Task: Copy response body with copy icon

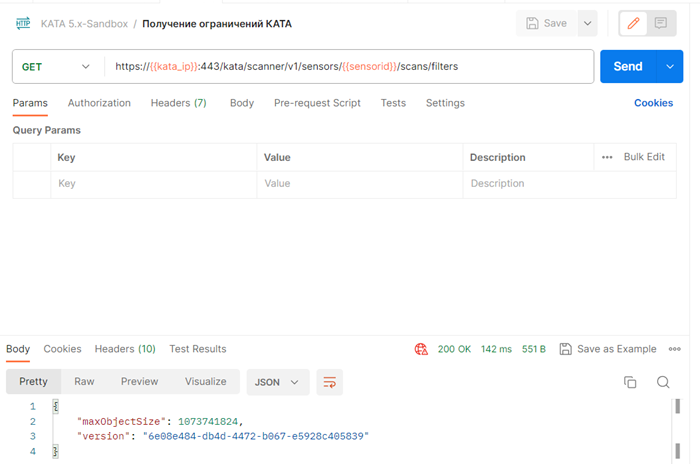Action: [x=630, y=382]
